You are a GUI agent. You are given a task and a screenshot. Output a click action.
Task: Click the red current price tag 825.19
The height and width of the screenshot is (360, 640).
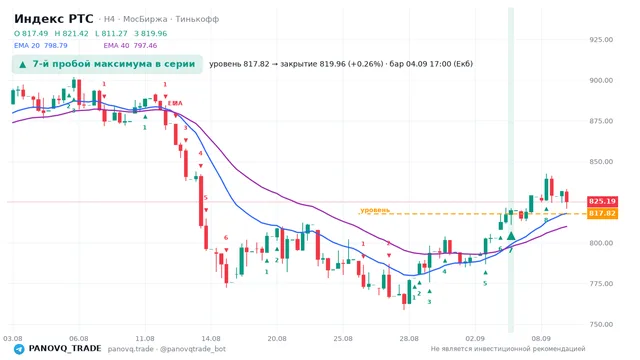(602, 201)
